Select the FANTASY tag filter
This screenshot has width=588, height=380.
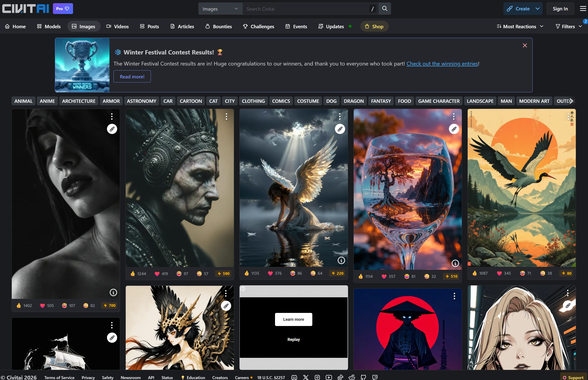point(381,101)
